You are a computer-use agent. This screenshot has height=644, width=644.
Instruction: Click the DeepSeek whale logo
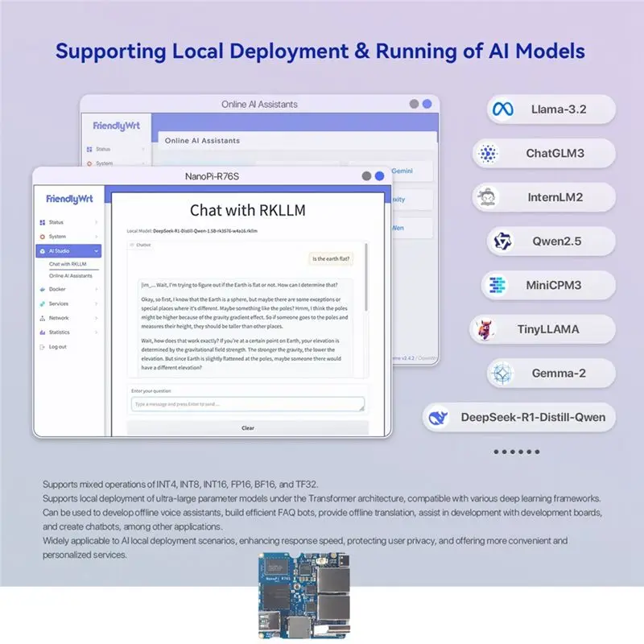[x=438, y=417]
